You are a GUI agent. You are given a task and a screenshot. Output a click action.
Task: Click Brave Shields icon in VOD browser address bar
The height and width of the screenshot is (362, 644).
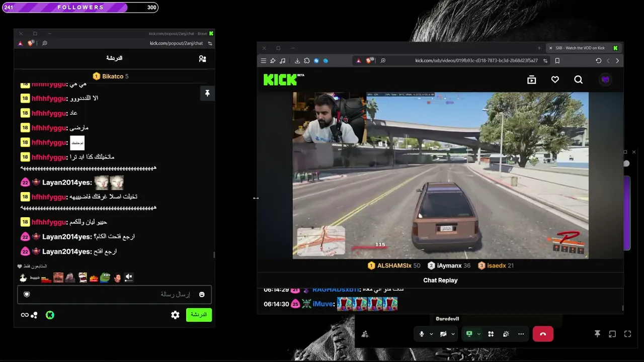[x=370, y=61]
